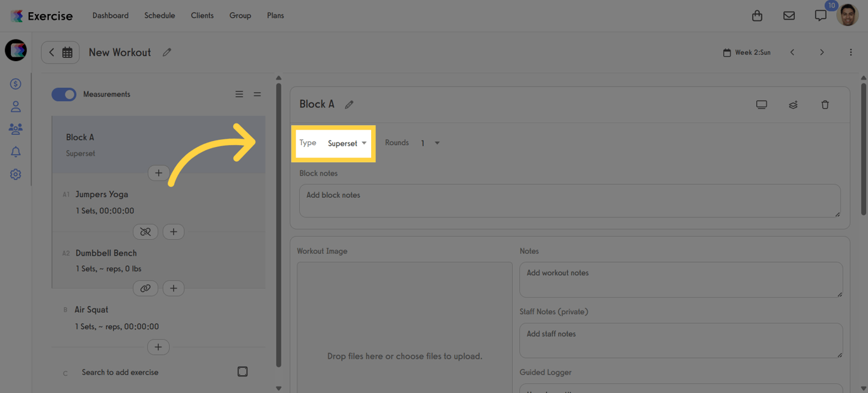Select the dollar billing icon in the sidebar

click(15, 83)
